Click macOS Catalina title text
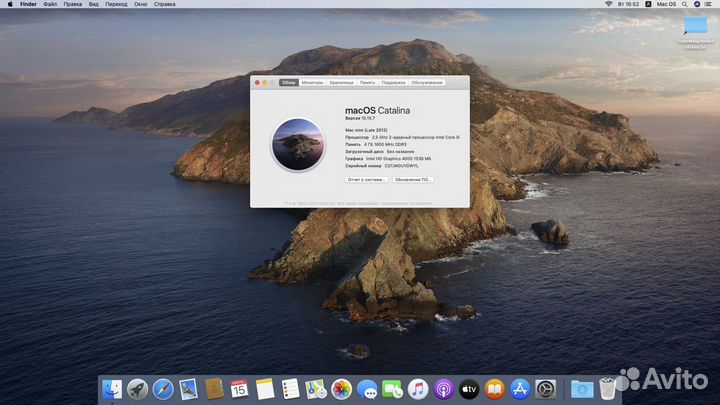This screenshot has height=405, width=720. click(377, 111)
